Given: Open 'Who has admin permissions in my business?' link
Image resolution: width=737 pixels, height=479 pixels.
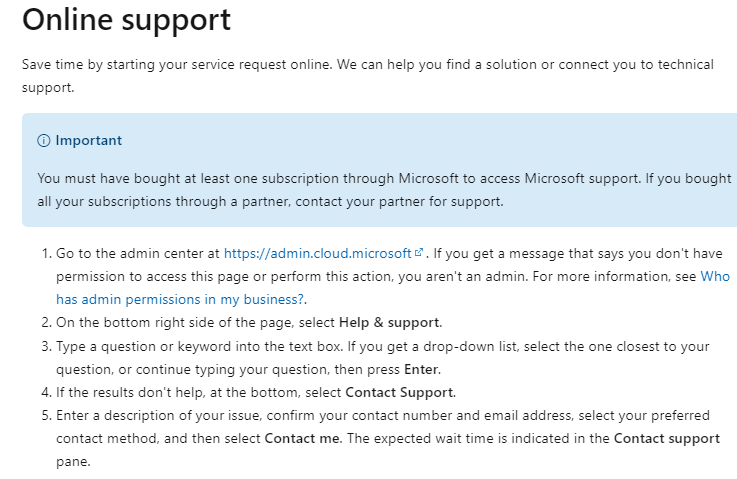Looking at the screenshot, I should tap(181, 298).
